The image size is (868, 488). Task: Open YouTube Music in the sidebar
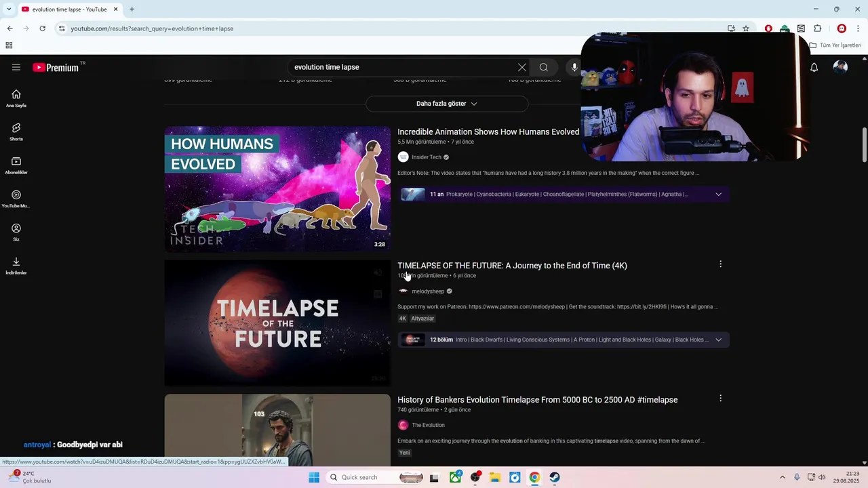16,199
